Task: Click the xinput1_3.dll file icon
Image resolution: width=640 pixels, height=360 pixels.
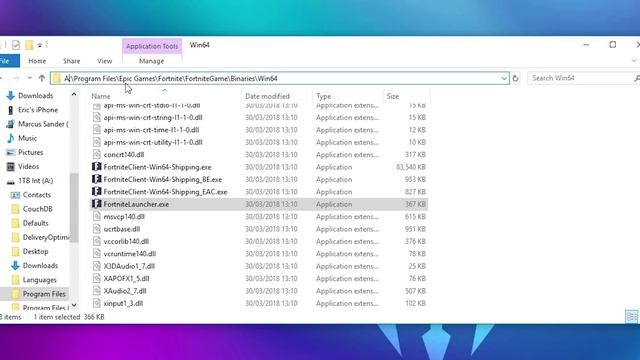Action: 96,303
